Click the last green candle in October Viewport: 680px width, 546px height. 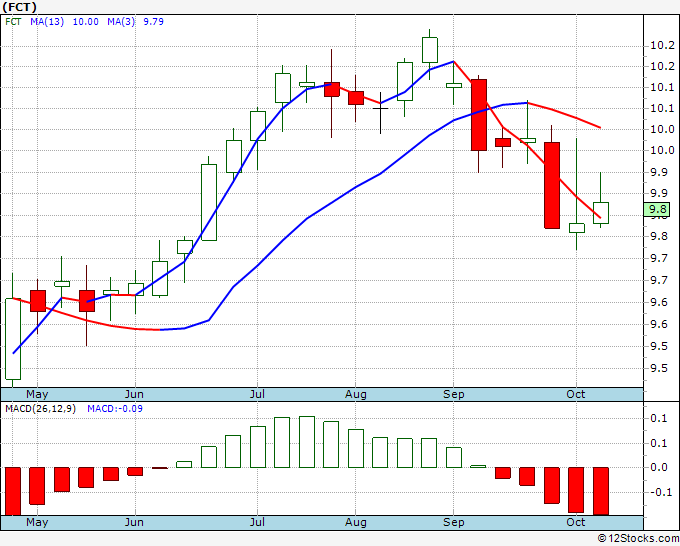[601, 213]
